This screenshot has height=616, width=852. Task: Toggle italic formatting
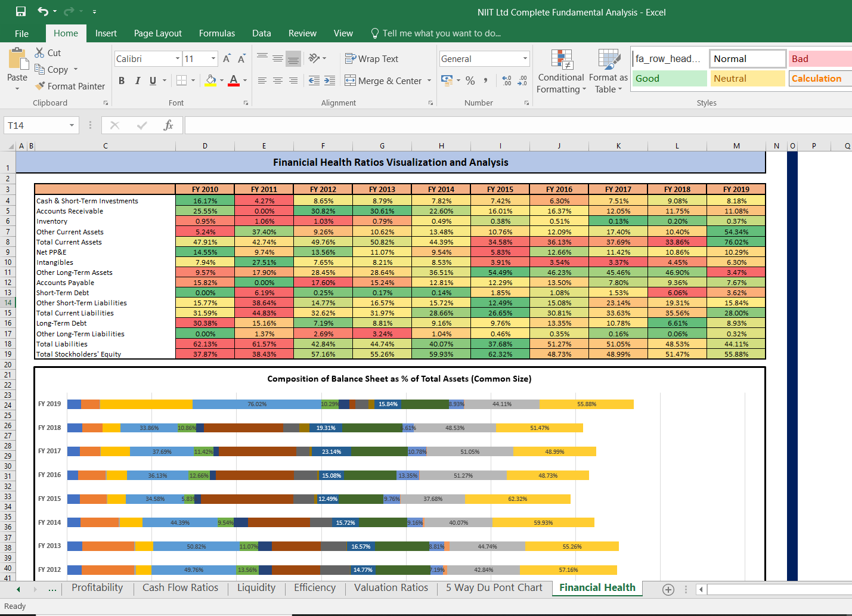[137, 80]
